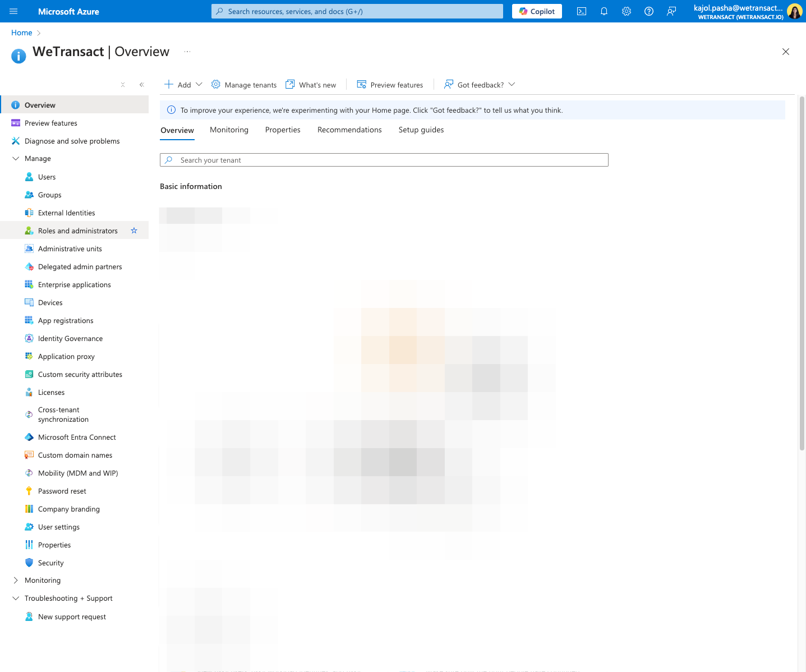The image size is (806, 672).
Task: Open the Got feedback? dropdown
Action: 480,85
